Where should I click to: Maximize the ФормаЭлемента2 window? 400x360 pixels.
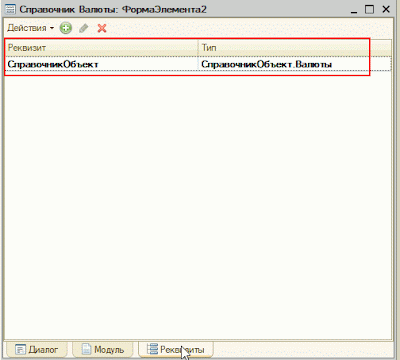tap(369, 9)
